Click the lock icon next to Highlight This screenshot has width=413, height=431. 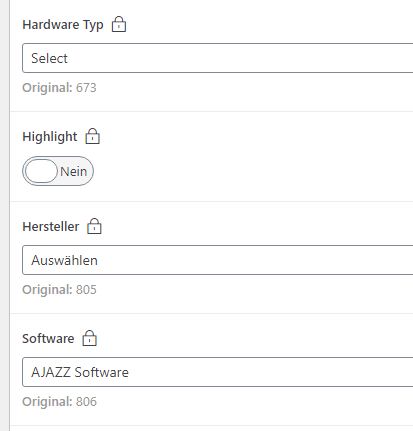coord(92,136)
